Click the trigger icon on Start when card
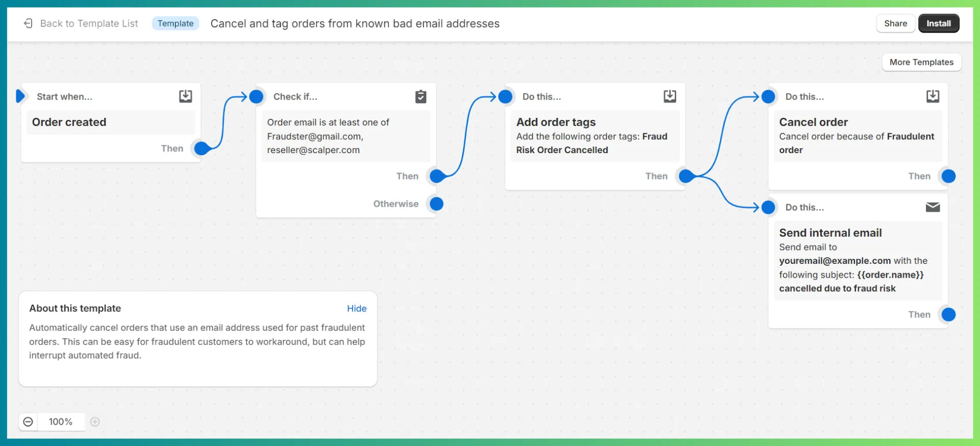The width and height of the screenshot is (980, 446). point(186,96)
